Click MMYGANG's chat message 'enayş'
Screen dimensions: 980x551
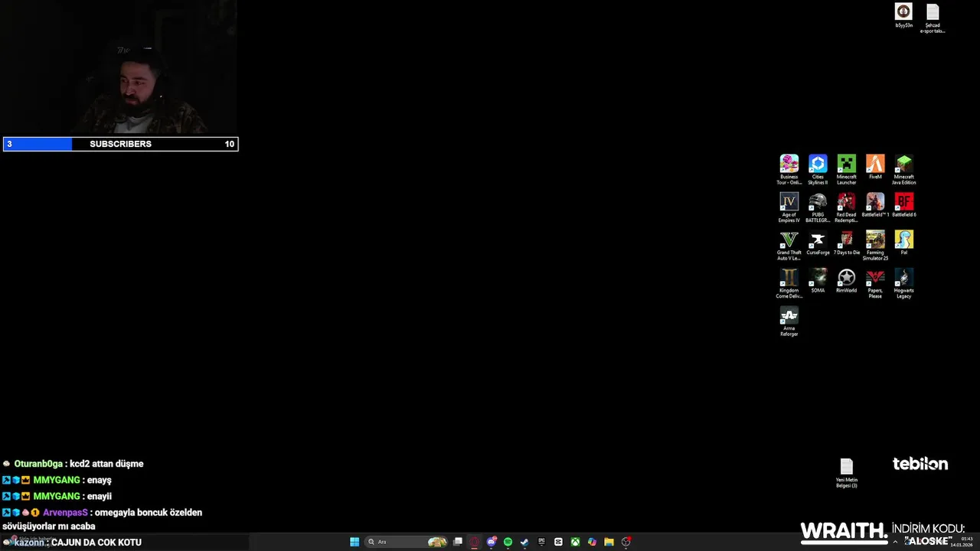[100, 480]
